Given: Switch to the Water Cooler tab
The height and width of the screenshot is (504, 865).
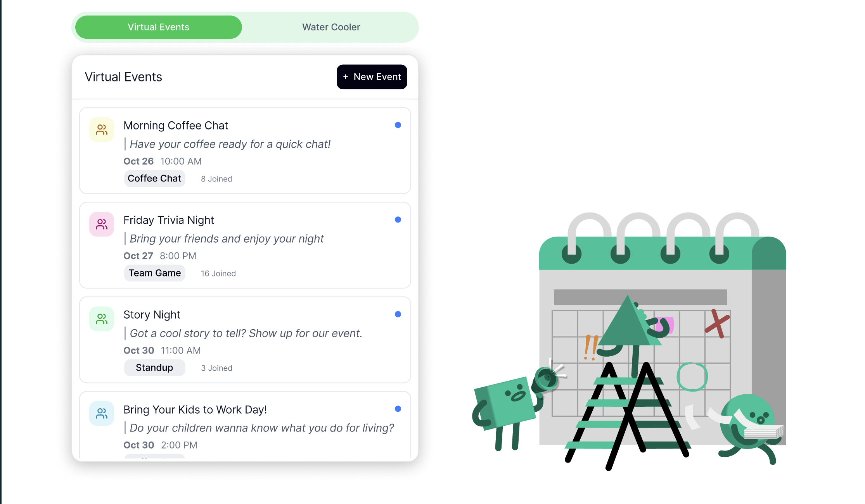Looking at the screenshot, I should (x=331, y=27).
